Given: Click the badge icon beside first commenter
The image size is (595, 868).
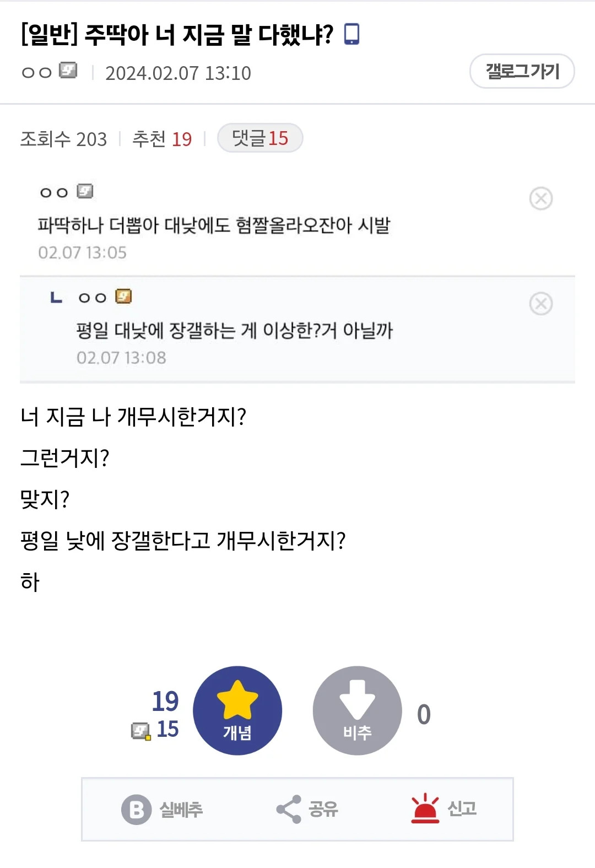Looking at the screenshot, I should [x=85, y=191].
